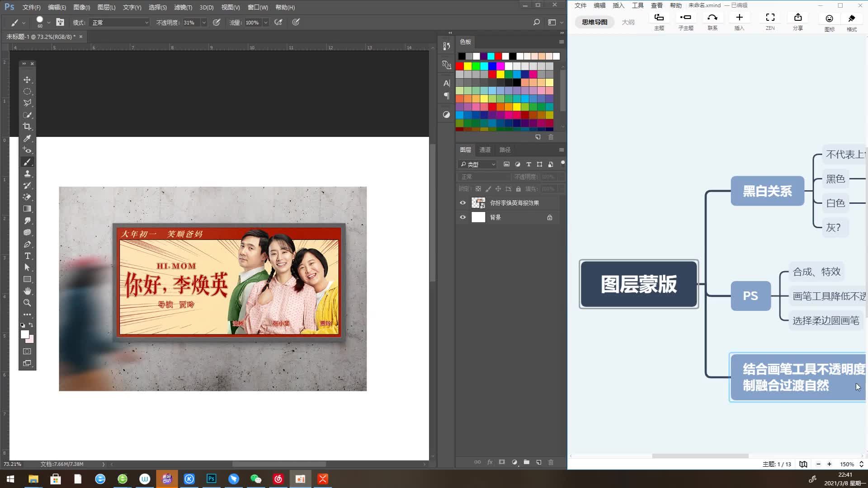Select the Eyedropper tool

pyautogui.click(x=27, y=138)
